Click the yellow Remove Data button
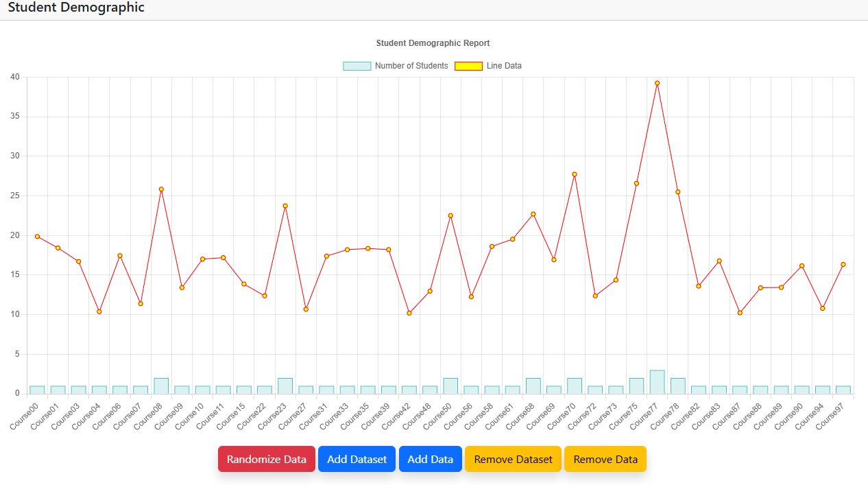Image resolution: width=868 pixels, height=485 pixels. point(605,460)
